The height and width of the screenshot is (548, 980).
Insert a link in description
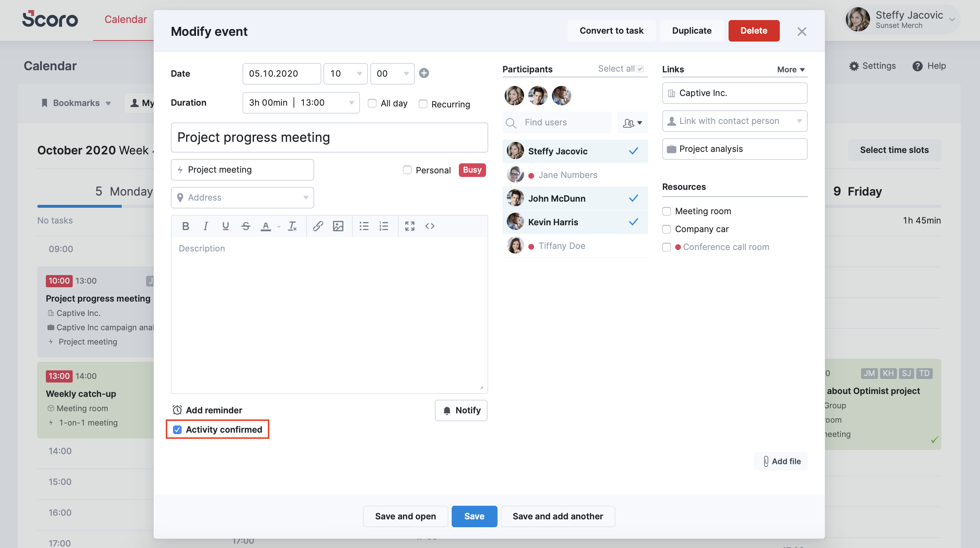[x=318, y=226]
